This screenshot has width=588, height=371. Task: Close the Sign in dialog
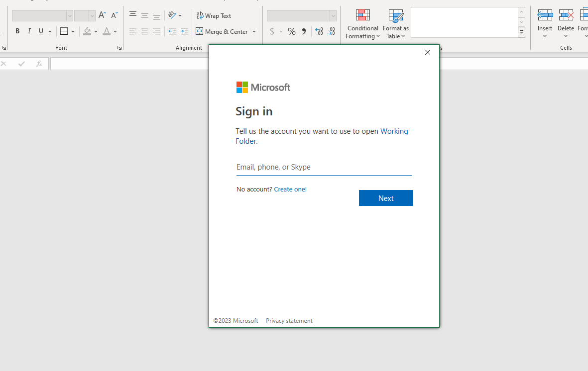tap(428, 52)
